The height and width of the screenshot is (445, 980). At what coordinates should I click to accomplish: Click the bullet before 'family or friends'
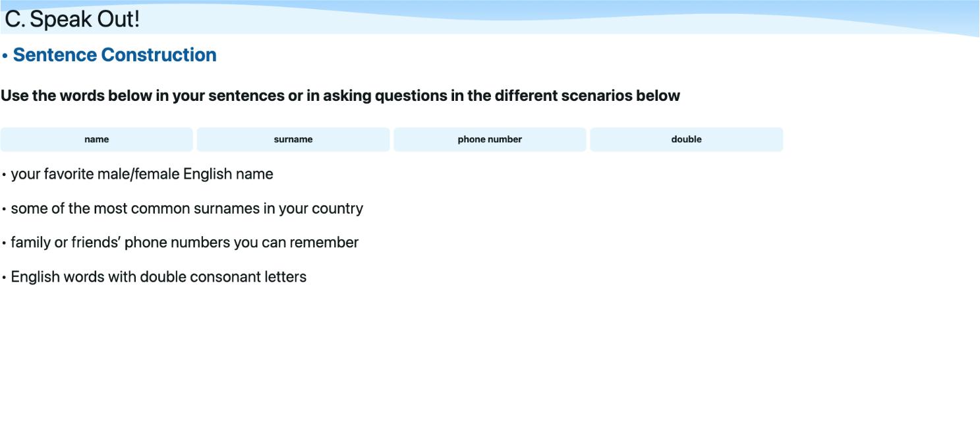[x=4, y=243]
